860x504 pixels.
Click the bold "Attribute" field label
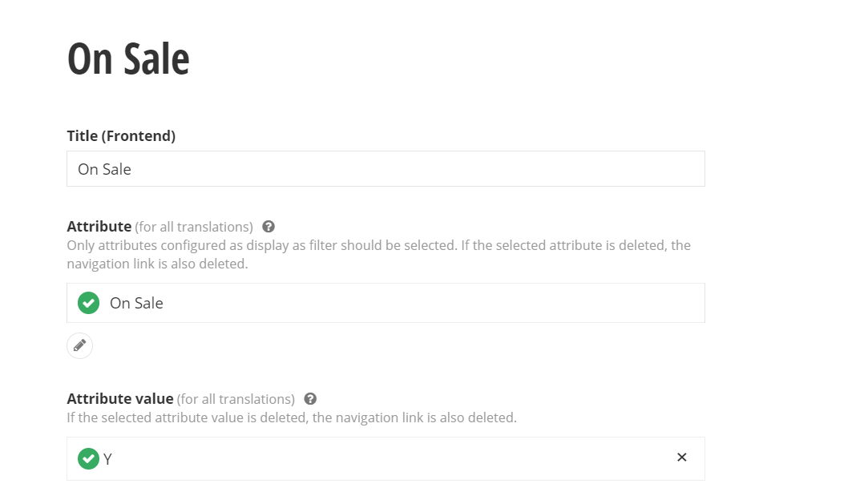(x=99, y=227)
